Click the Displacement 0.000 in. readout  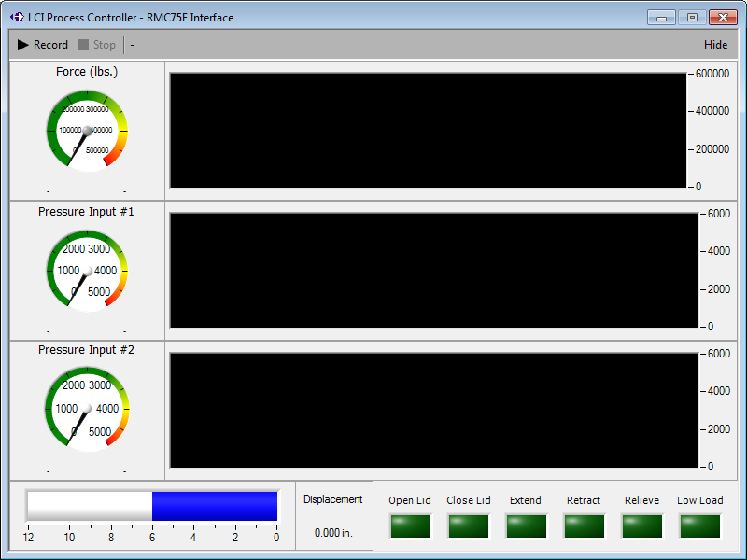point(333,533)
